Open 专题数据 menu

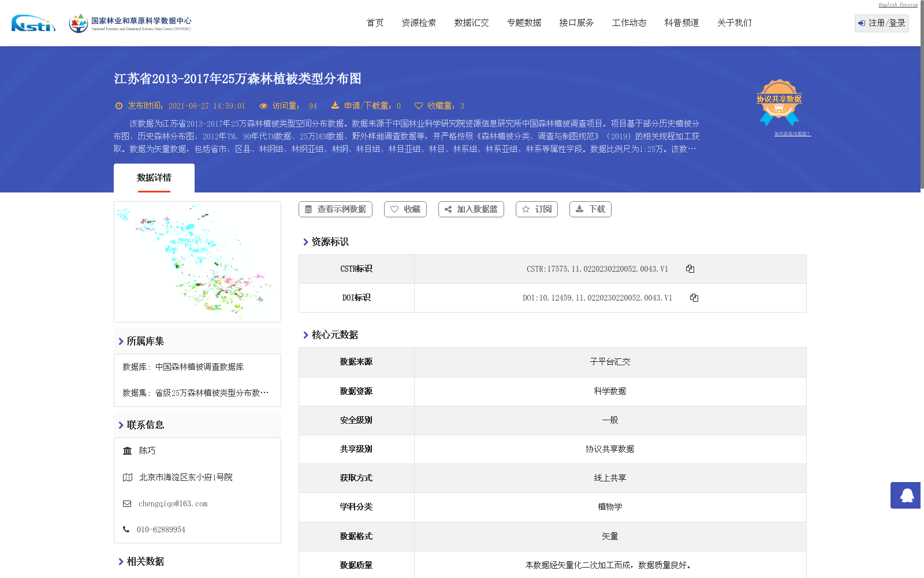point(524,23)
